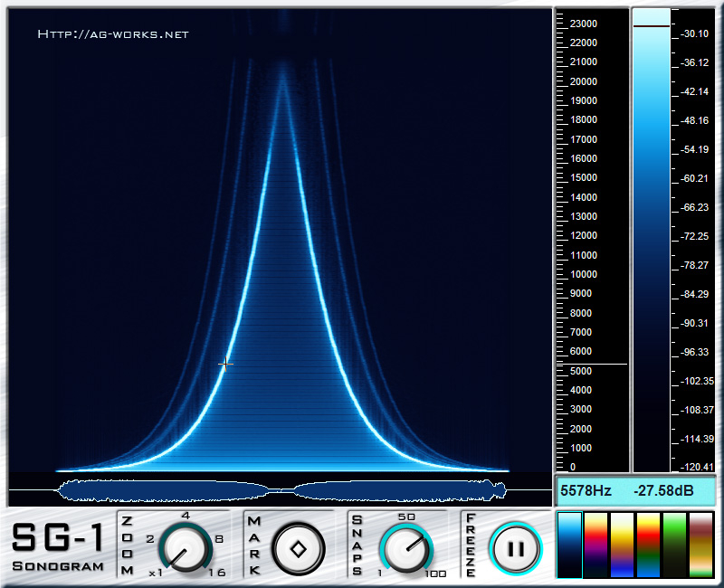Select the blue gradient color palette
This screenshot has width=724, height=588.
(x=569, y=545)
